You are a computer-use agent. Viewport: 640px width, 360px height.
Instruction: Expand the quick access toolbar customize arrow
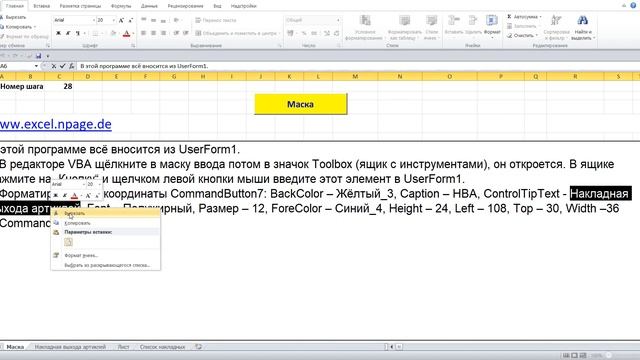pyautogui.click(x=48, y=56)
